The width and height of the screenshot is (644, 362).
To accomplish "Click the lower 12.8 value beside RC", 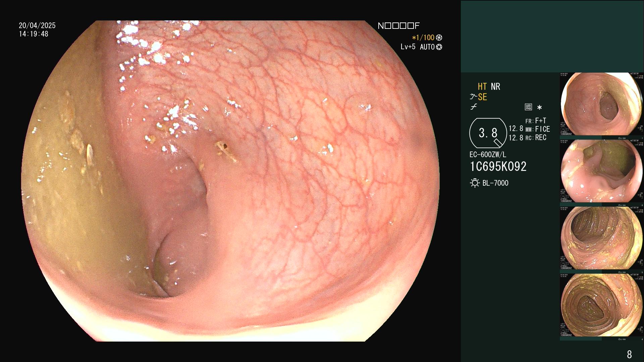I will point(516,137).
